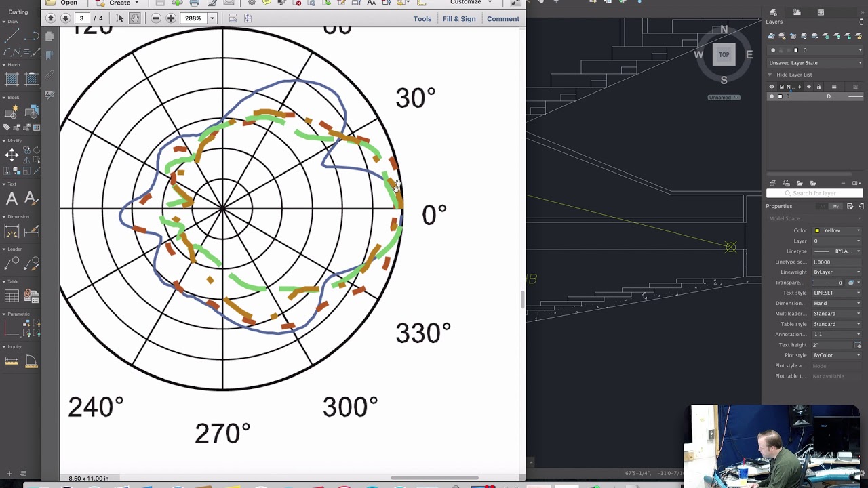Select the Linear Dimension tool
Image resolution: width=868 pixels, height=488 pixels.
(x=12, y=231)
